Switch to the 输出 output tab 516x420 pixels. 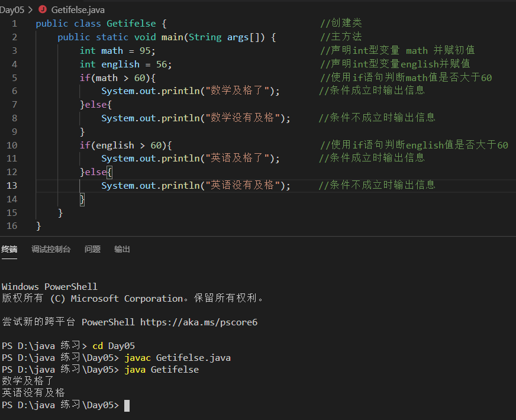tap(122, 249)
